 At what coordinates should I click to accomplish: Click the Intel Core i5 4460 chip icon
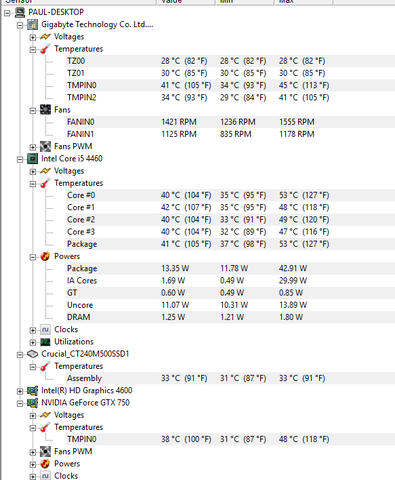click(x=32, y=159)
